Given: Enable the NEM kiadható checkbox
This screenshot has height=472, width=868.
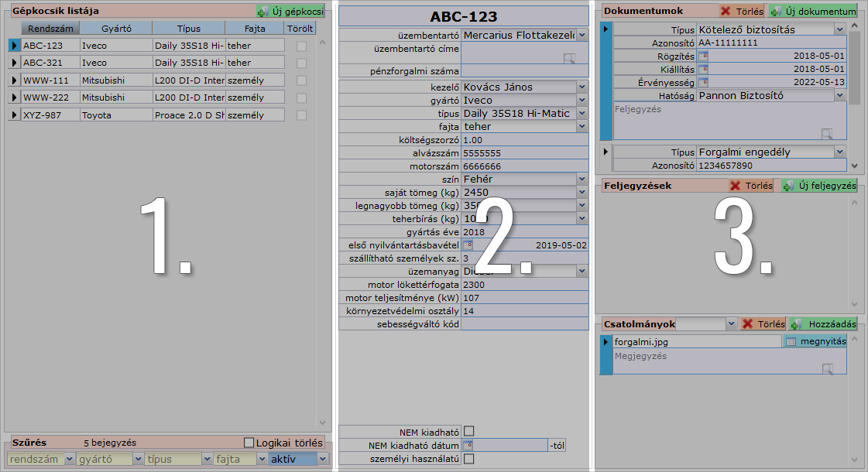Looking at the screenshot, I should pyautogui.click(x=468, y=431).
